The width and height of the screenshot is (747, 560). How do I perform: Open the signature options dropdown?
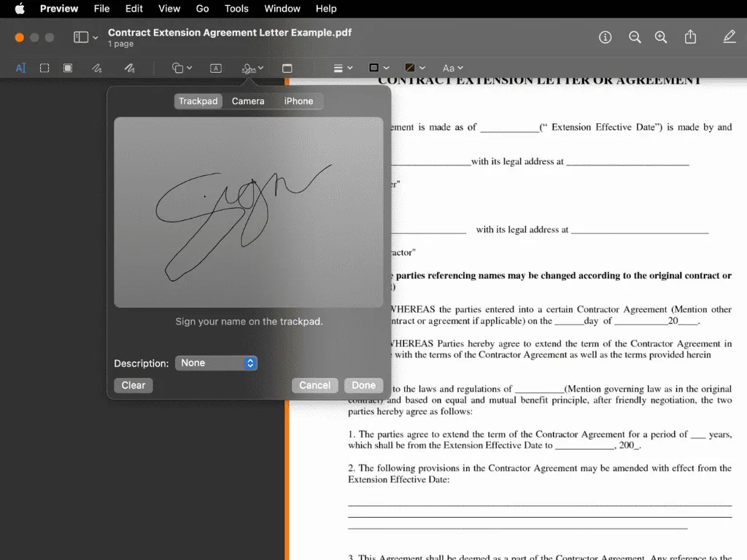pyautogui.click(x=252, y=68)
